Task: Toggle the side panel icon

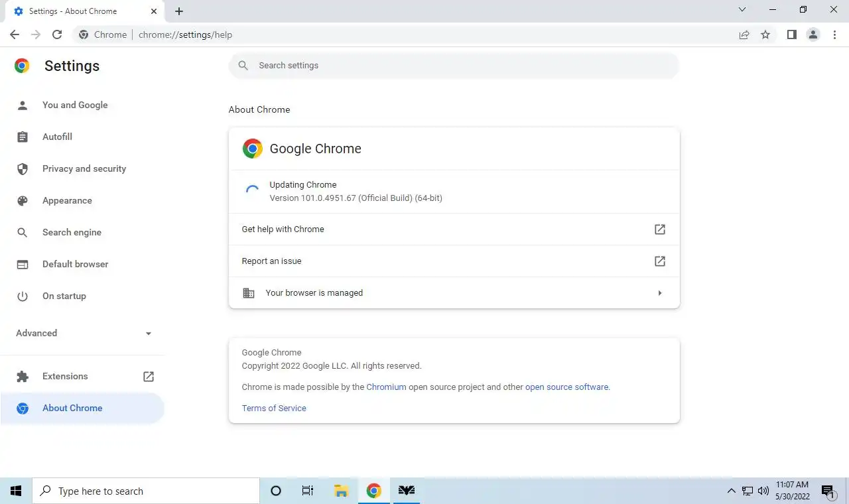Action: [791, 34]
